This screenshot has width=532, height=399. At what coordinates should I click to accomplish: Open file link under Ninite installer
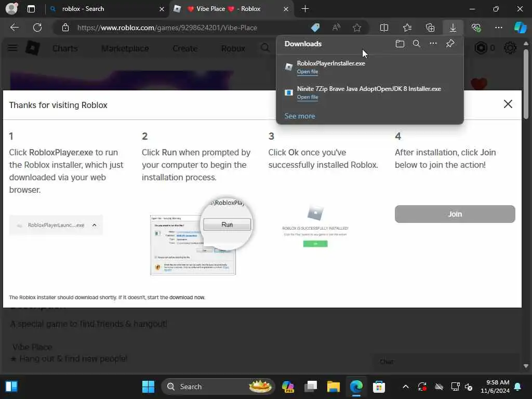click(x=308, y=97)
